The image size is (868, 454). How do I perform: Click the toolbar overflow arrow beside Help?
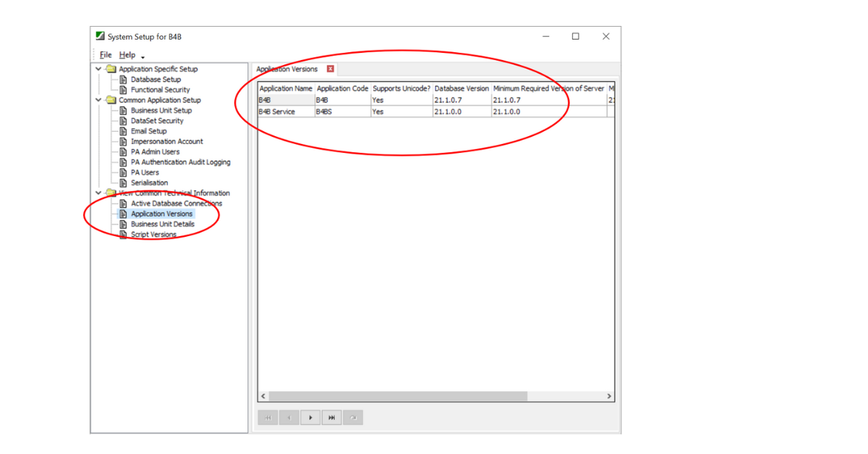click(143, 57)
